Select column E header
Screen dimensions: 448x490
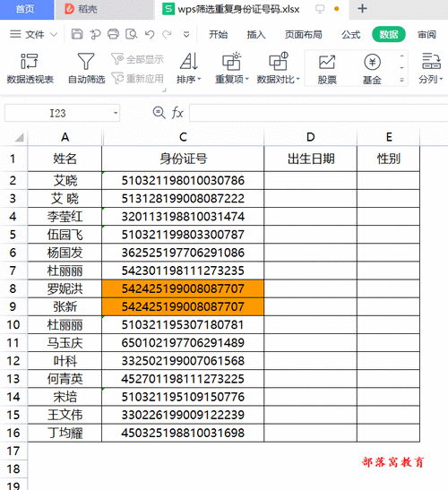point(389,137)
